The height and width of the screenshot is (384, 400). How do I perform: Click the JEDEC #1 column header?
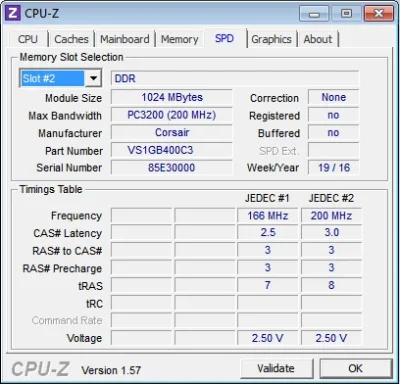click(x=267, y=198)
